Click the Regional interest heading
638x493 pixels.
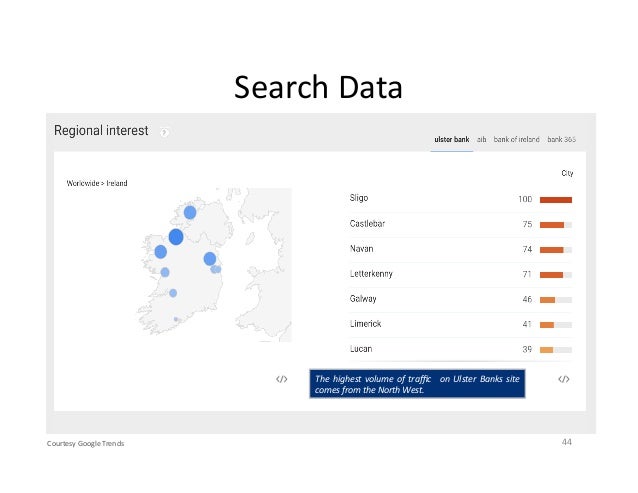click(101, 131)
